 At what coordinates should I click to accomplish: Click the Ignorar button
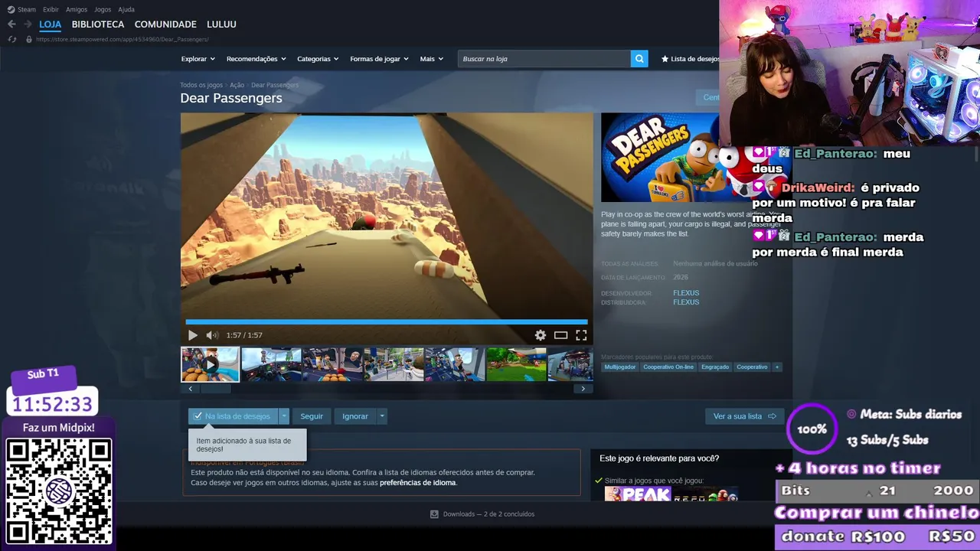[355, 416]
